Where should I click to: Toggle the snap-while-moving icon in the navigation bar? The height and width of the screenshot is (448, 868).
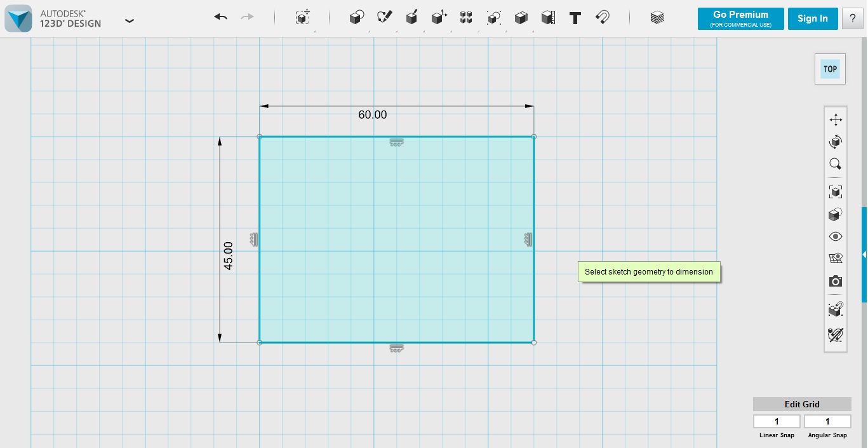click(x=836, y=309)
